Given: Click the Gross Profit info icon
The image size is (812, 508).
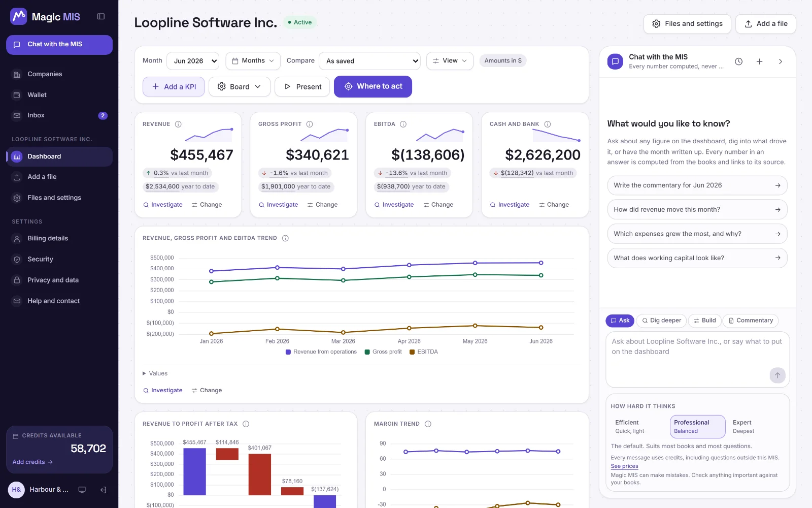Looking at the screenshot, I should coord(310,124).
